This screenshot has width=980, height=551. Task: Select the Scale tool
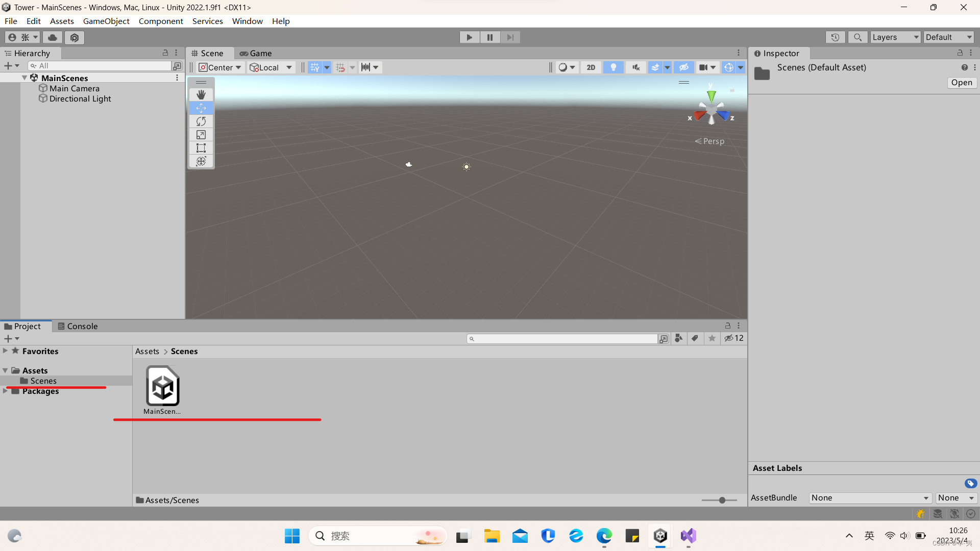click(201, 135)
